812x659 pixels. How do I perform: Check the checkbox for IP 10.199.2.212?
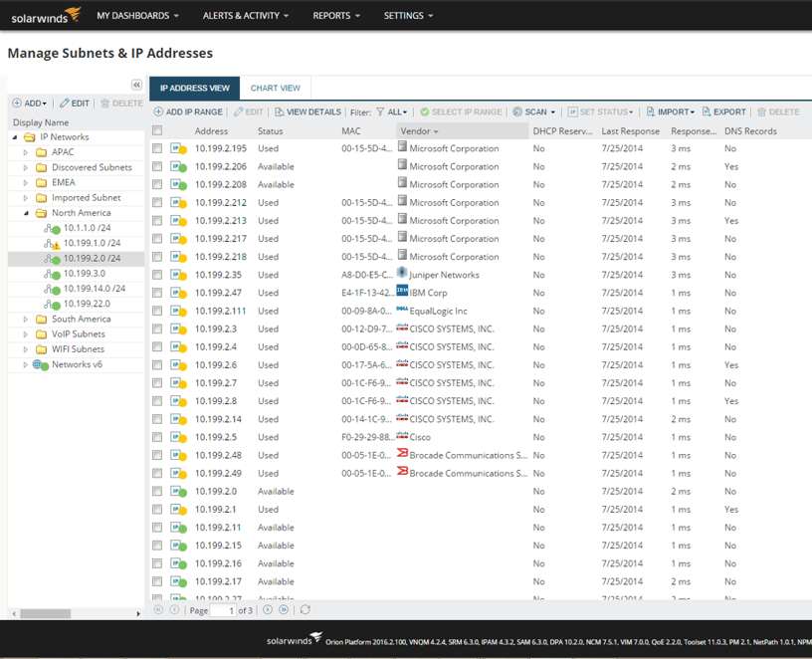point(157,202)
